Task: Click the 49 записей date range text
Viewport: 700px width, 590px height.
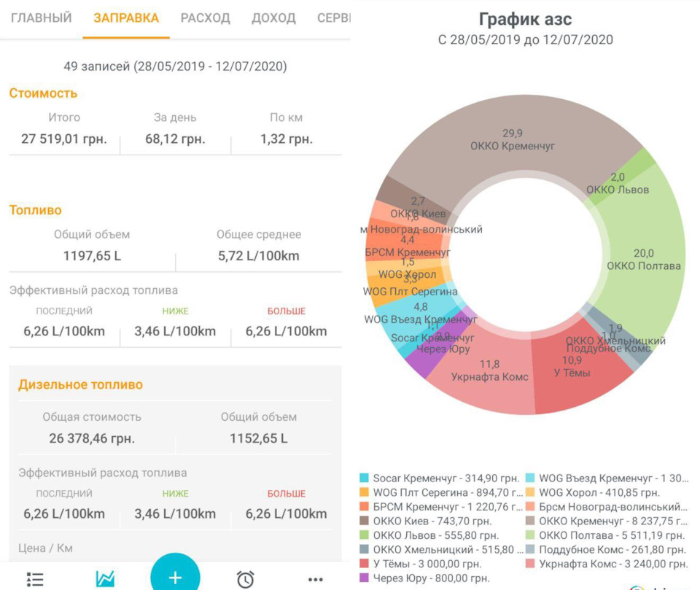Action: click(175, 66)
